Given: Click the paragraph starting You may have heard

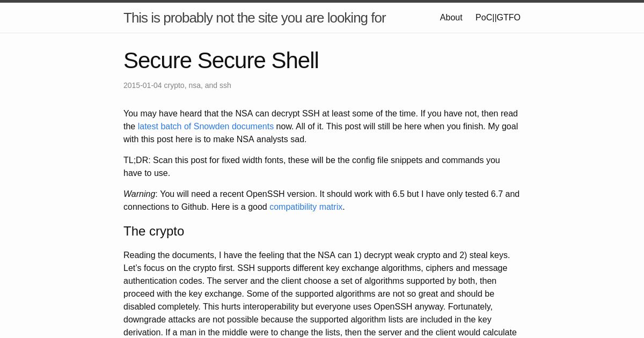Looking at the screenshot, I should point(321,127).
